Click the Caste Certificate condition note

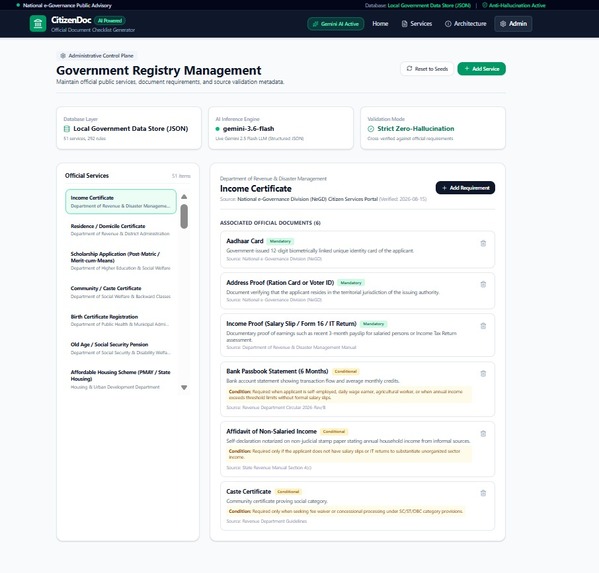[x=345, y=511]
